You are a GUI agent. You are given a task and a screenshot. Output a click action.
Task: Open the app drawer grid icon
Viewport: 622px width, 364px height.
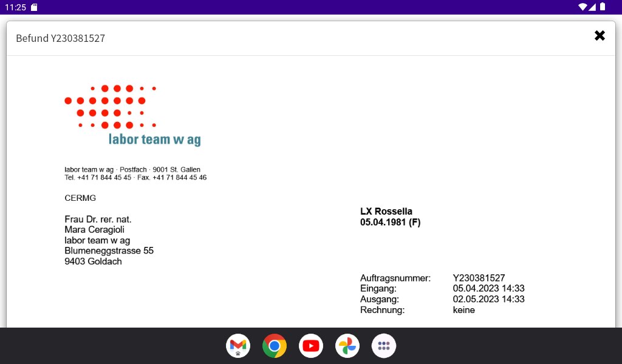coord(384,346)
